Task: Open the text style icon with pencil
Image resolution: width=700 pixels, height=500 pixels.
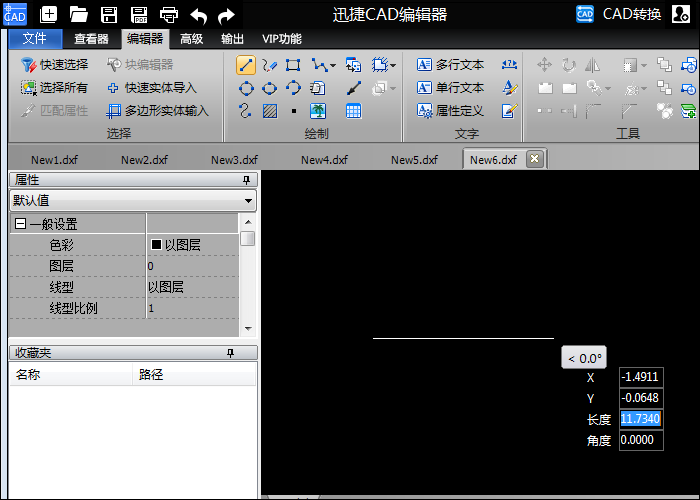Action: click(509, 88)
